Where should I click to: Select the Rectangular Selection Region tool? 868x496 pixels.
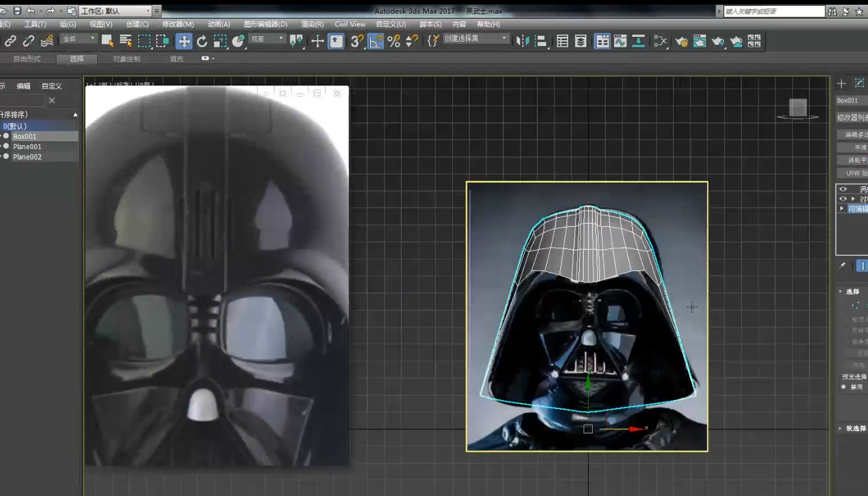coord(144,41)
